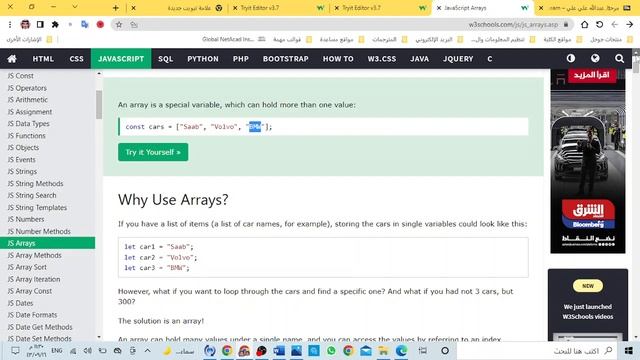
Task: Open Global NetAcad bookmark
Action: click(x=233, y=39)
